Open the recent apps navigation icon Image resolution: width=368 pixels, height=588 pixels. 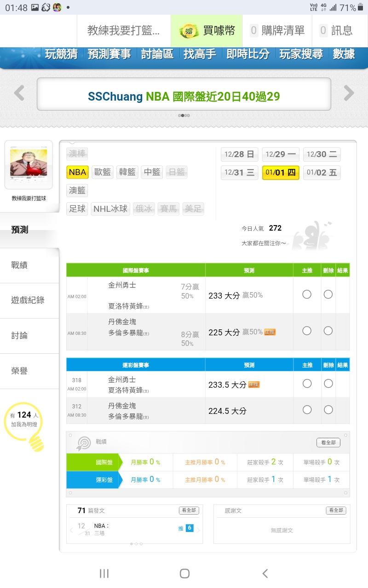coord(104,573)
